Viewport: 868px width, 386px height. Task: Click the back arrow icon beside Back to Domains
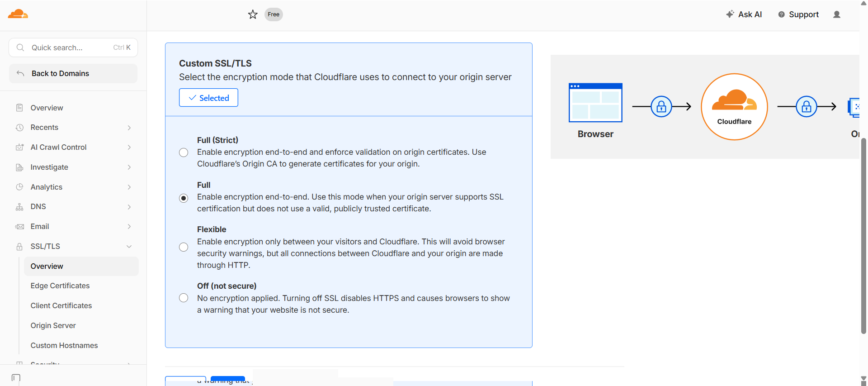tap(20, 73)
